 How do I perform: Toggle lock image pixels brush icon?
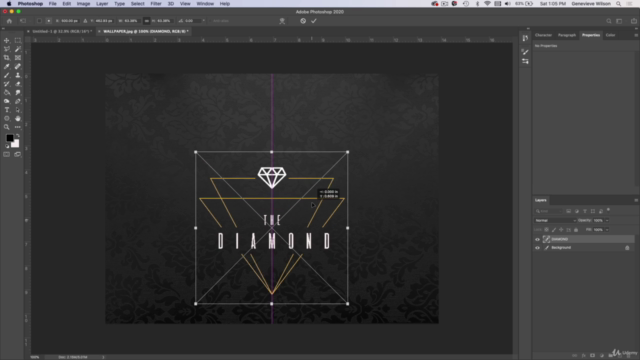click(554, 230)
